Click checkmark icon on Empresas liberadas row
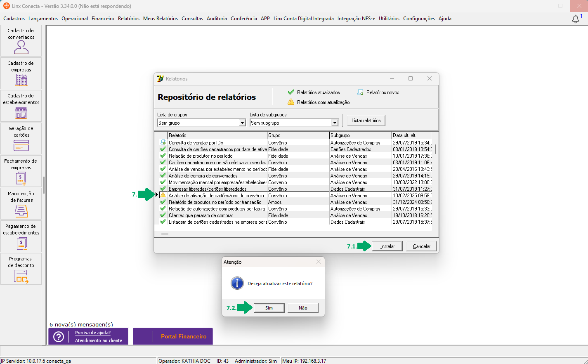Viewport: 588px width, 364px height. pyautogui.click(x=163, y=189)
